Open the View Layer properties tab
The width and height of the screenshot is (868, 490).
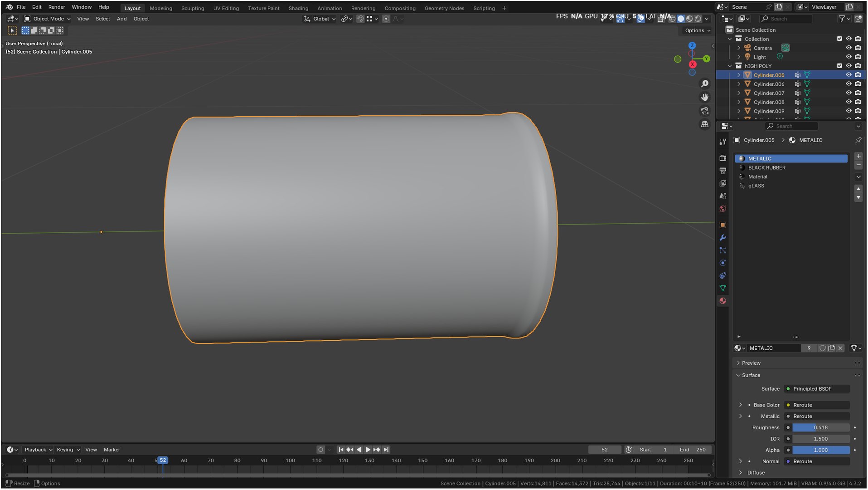(x=723, y=183)
